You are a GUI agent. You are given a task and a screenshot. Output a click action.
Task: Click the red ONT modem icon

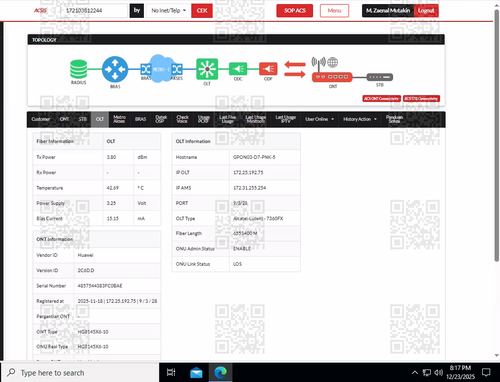tap(332, 77)
